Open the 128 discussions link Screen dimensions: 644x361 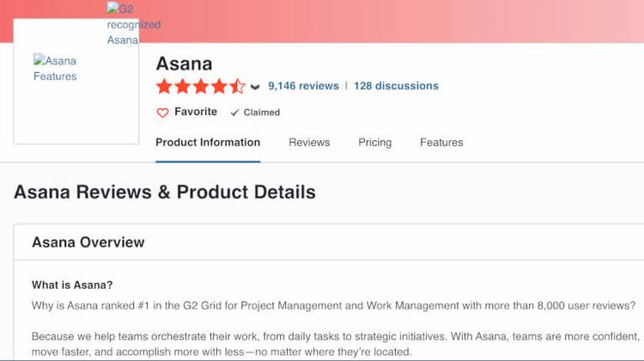[396, 86]
